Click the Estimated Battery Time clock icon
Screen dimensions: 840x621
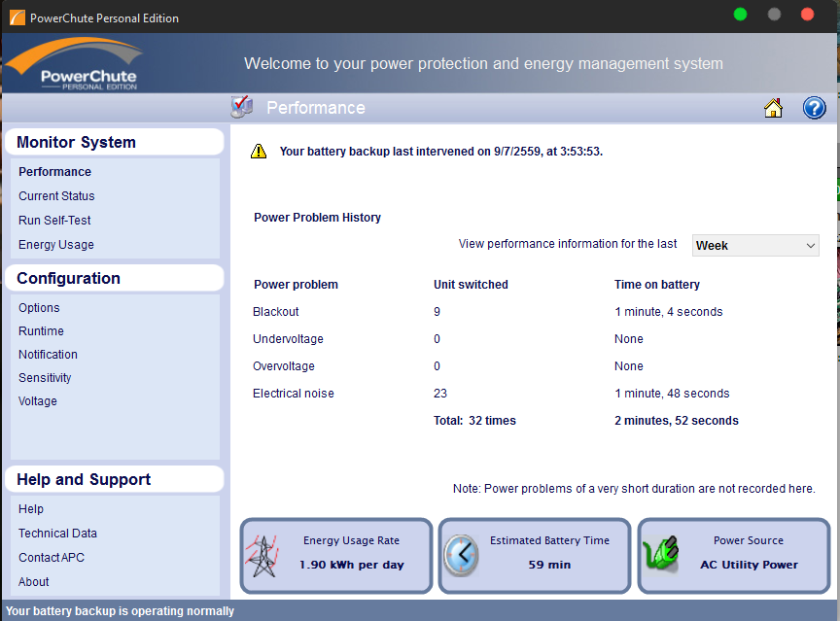[461, 555]
